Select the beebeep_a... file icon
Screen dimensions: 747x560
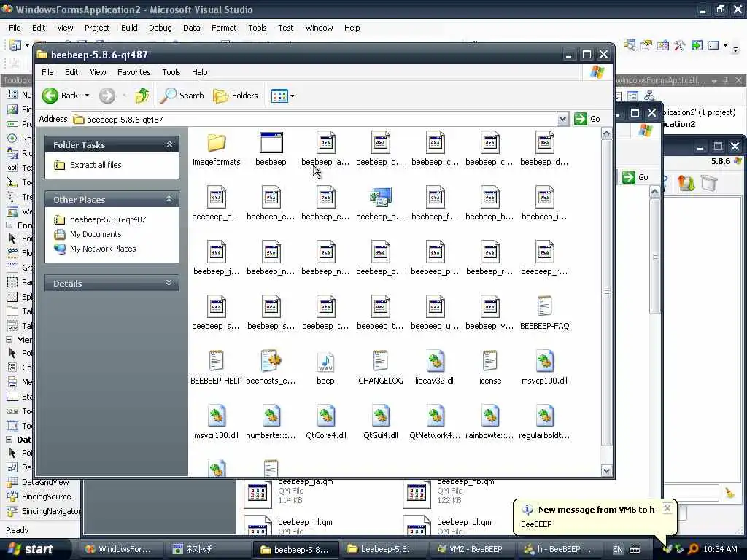coord(325,142)
